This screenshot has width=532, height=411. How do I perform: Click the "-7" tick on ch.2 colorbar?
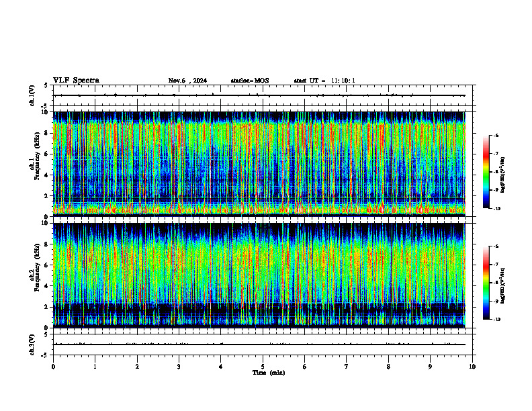(x=496, y=265)
